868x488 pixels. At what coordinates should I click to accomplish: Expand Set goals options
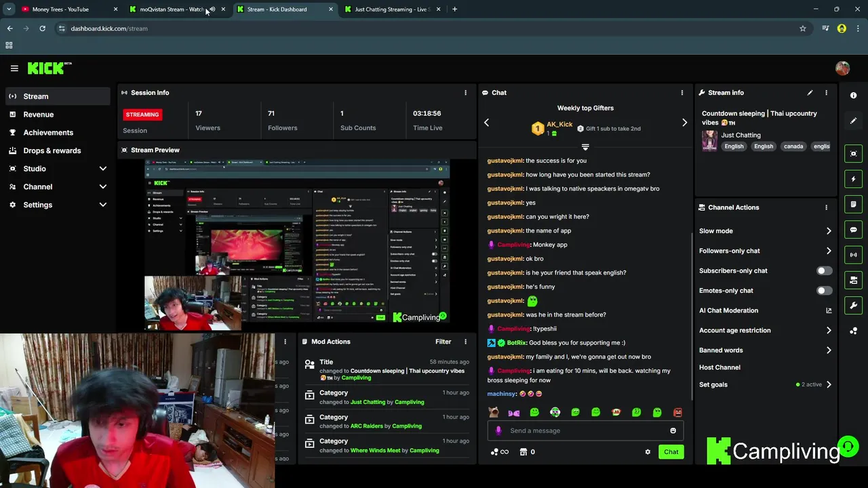coord(829,385)
